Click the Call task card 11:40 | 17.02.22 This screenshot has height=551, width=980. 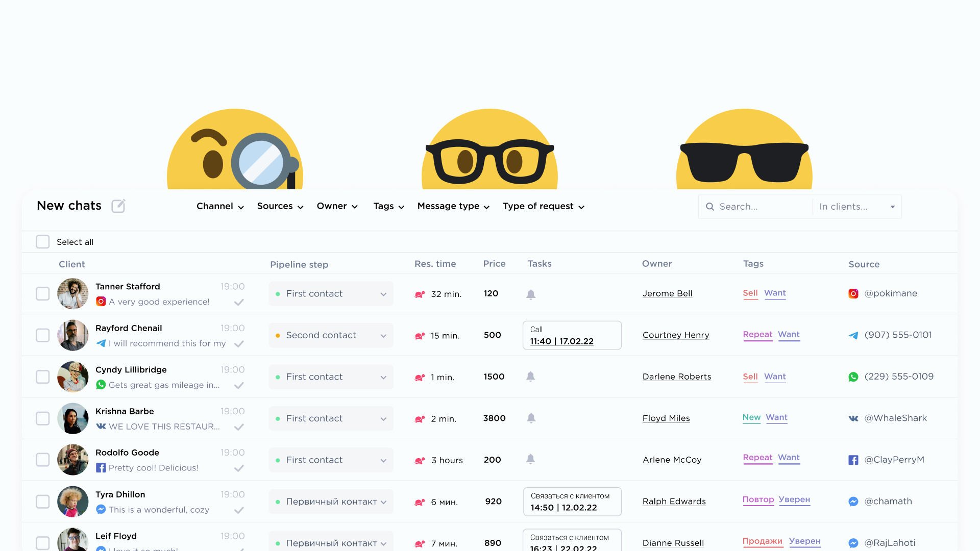572,335
